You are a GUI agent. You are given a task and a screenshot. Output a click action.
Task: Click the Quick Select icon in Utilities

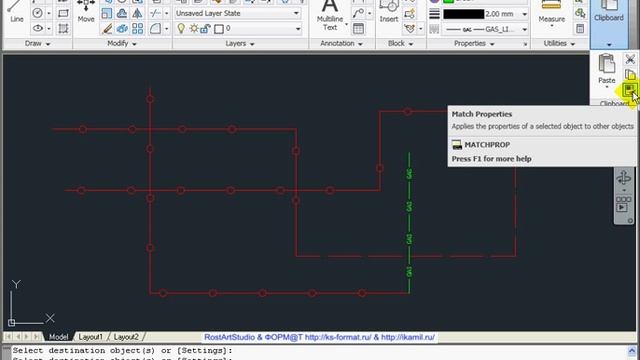point(580,13)
